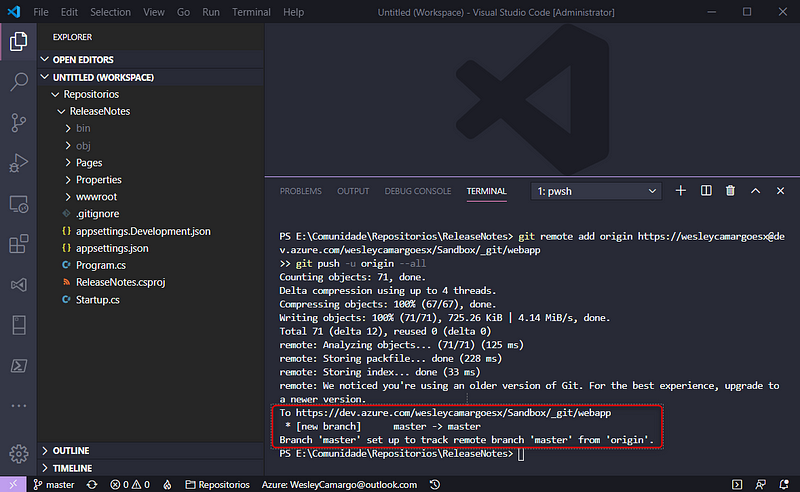Open the Search view in activity bar
800x492 pixels.
[18, 82]
